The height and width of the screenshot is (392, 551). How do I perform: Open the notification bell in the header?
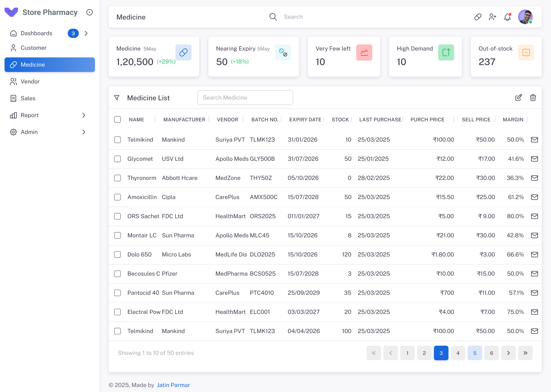507,17
